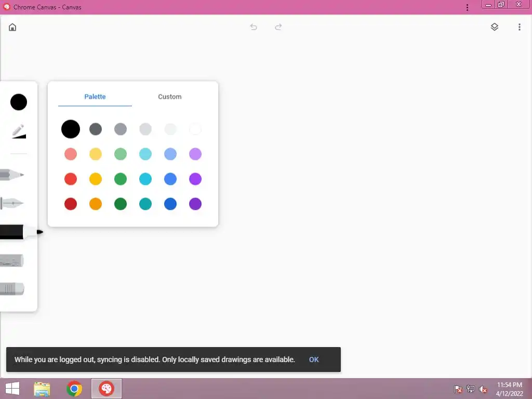Pick the medium gray color swatch
This screenshot has height=399, width=532.
pyautogui.click(x=121, y=129)
